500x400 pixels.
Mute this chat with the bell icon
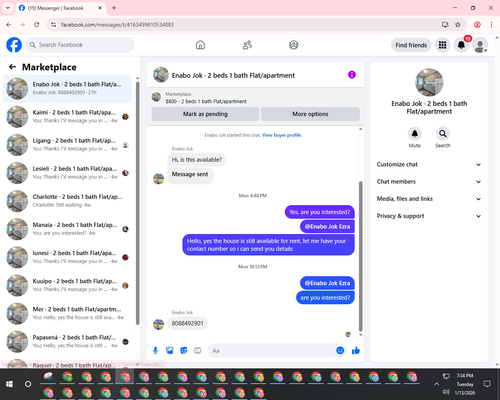click(x=414, y=134)
